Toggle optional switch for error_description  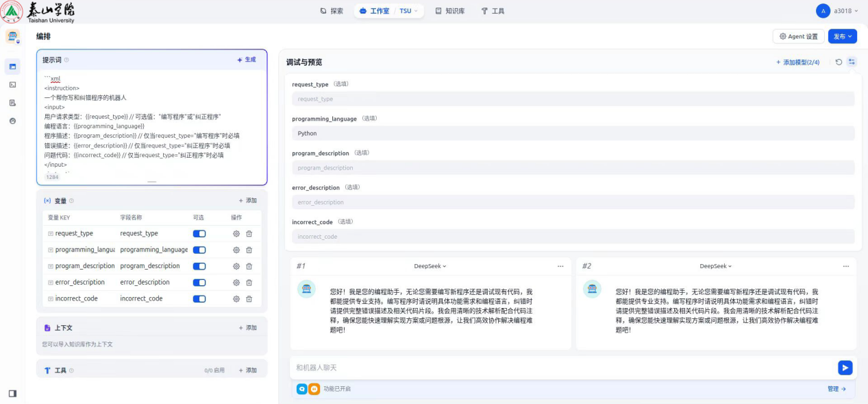(199, 283)
